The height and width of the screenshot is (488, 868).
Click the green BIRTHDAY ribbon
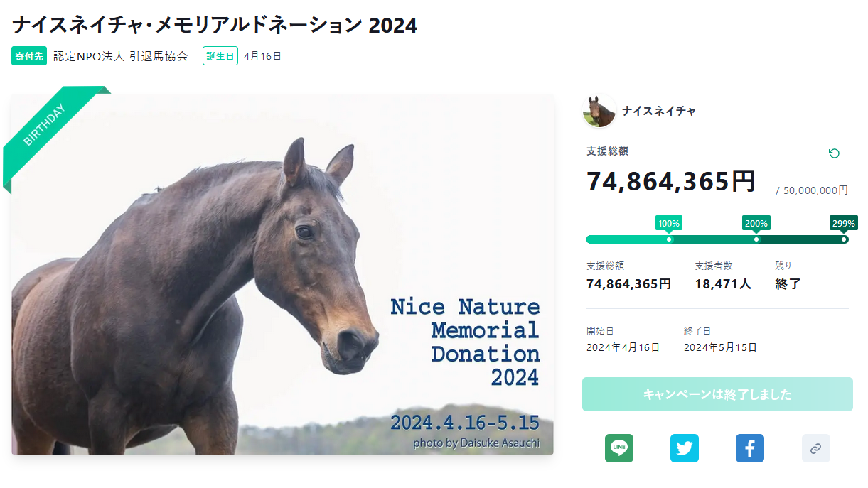coord(47,128)
